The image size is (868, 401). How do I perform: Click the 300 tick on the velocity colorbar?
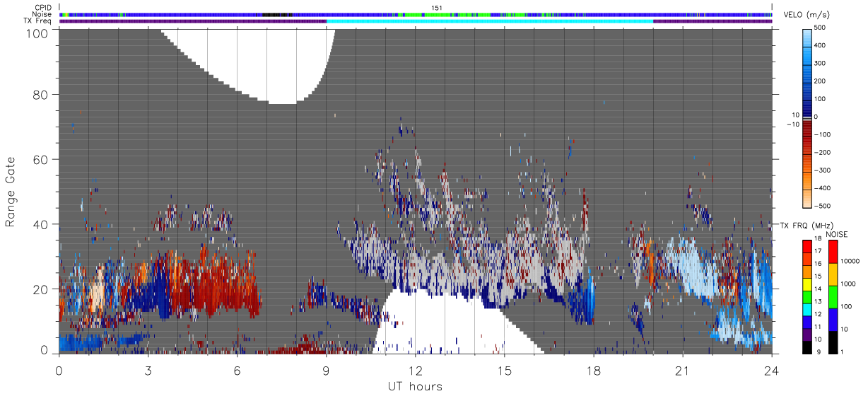click(x=821, y=63)
